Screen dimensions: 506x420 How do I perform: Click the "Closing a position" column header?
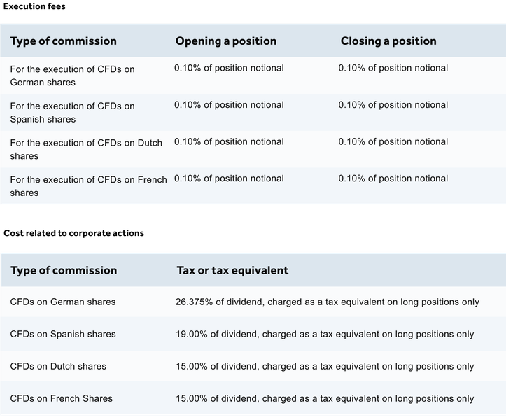[388, 41]
